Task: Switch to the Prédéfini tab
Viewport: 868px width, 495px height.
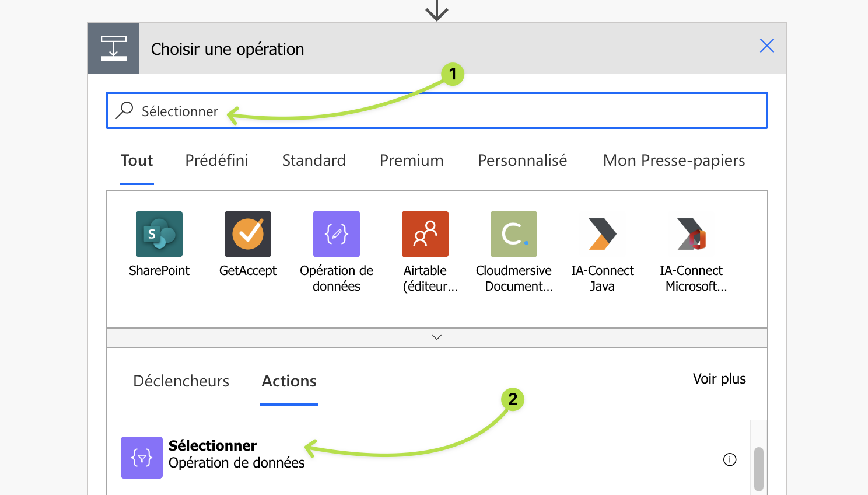Action: 216,161
